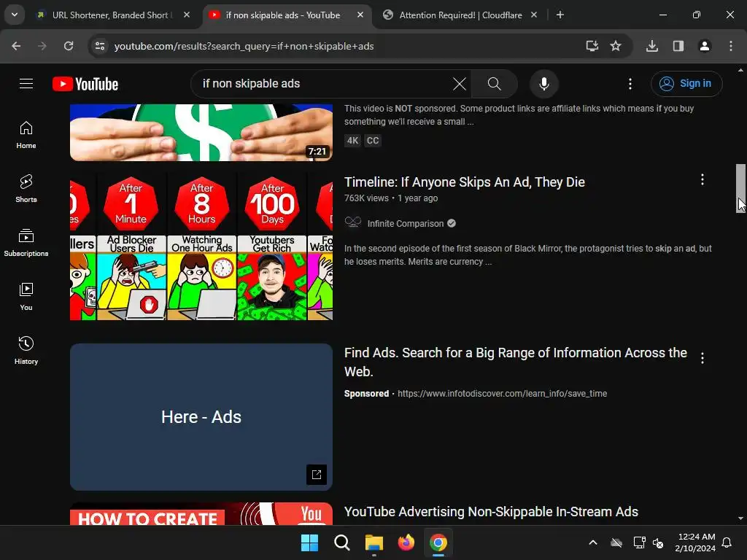Open Subscriptions in sidebar
747x560 pixels.
[x=26, y=242]
